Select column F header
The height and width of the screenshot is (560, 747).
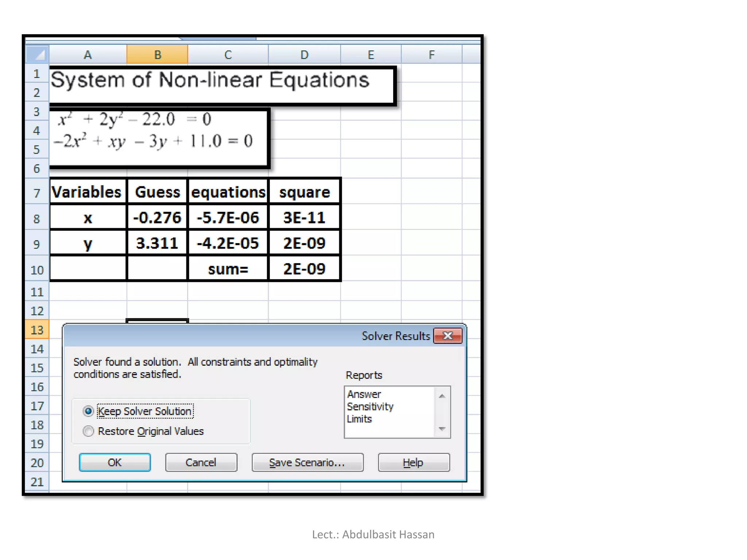pos(431,55)
